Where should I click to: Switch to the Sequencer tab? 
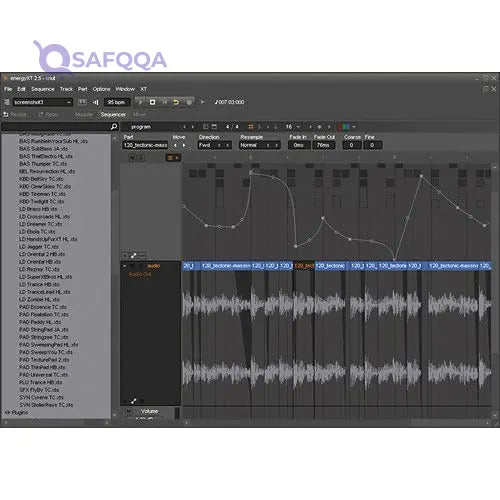113,114
